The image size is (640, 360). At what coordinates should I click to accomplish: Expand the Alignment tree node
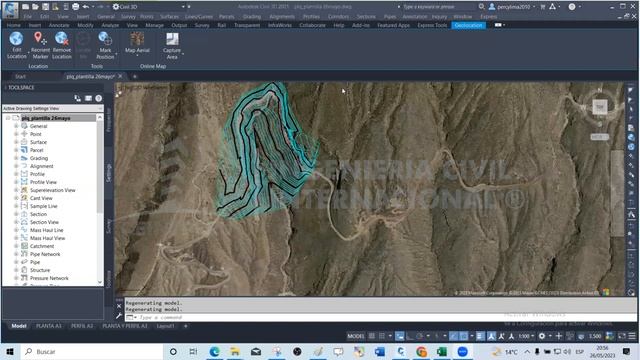[x=16, y=166]
